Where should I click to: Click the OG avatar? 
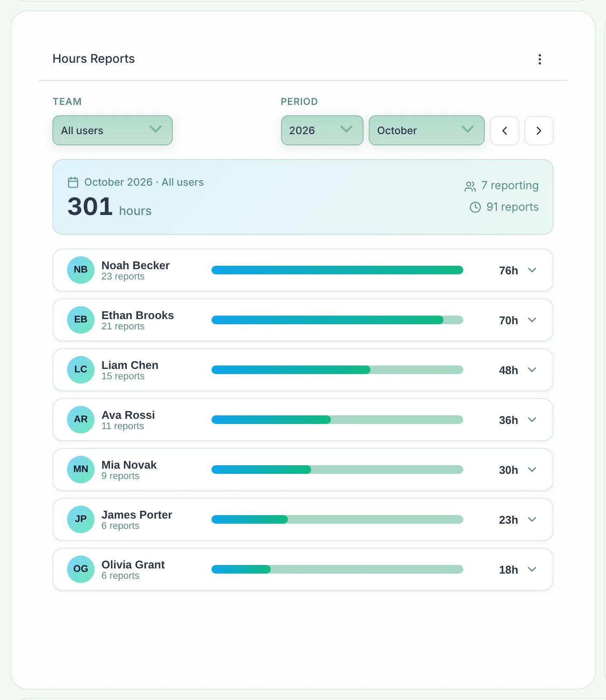pyautogui.click(x=81, y=569)
